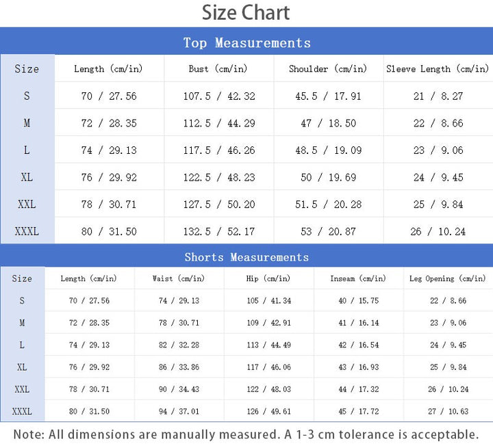This screenshot has width=493, height=448.
Task: Click the hip value 117 / 46.06
Action: [x=269, y=367]
